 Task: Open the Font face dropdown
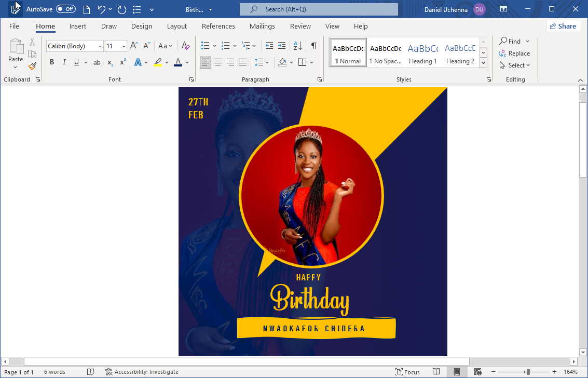[x=100, y=46]
